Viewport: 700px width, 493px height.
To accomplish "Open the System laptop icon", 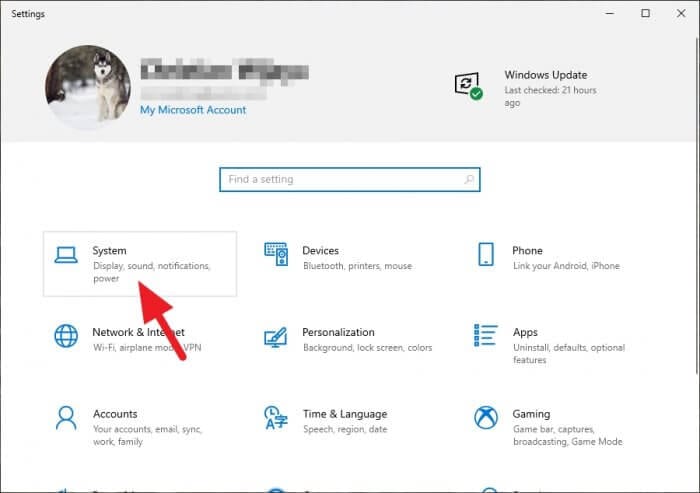I will pos(66,255).
